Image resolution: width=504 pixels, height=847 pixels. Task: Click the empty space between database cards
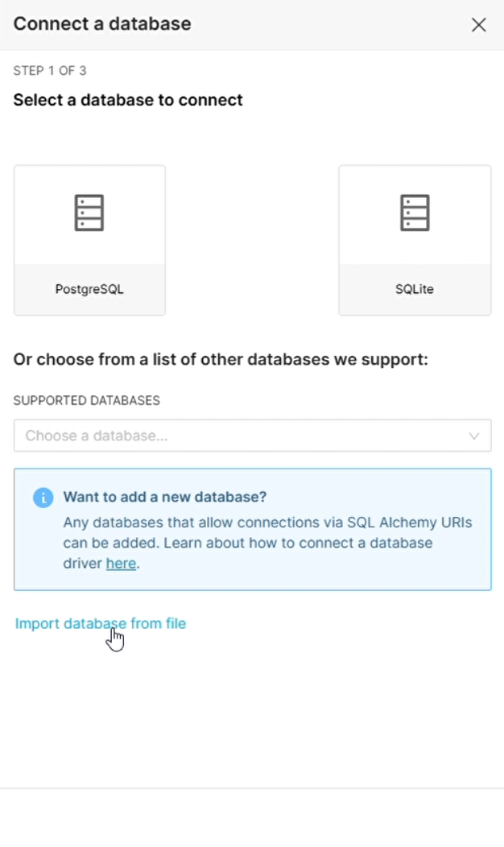coord(252,241)
